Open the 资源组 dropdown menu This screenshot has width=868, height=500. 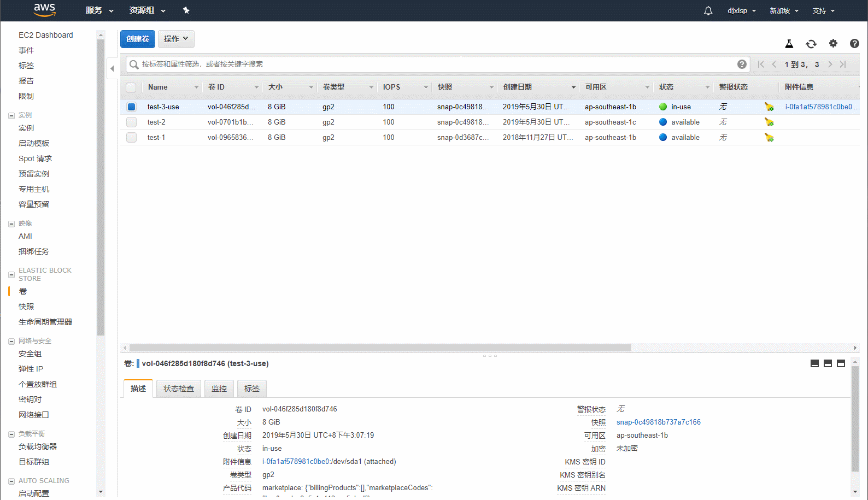point(147,10)
